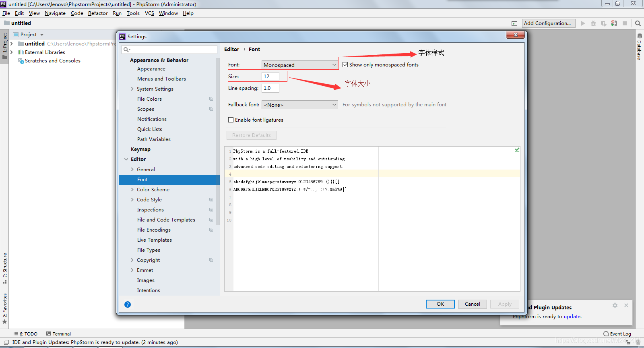Expand the Copyright node

pos(132,260)
